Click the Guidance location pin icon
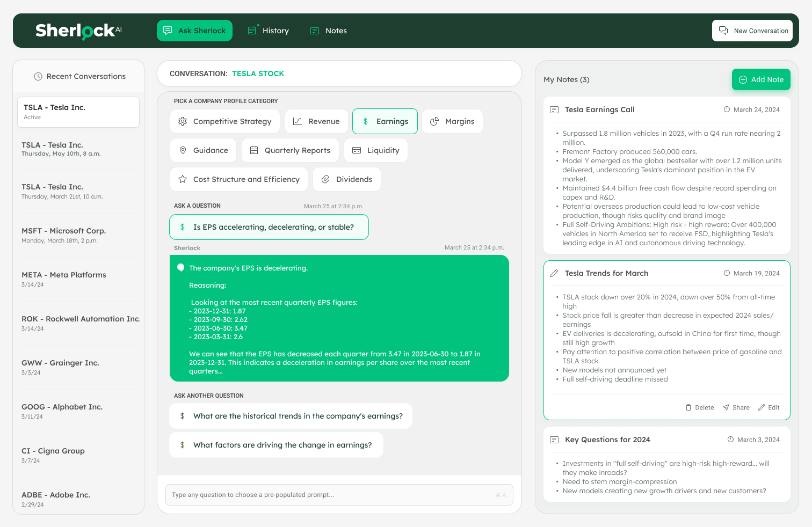The width and height of the screenshot is (812, 527). [x=183, y=150]
